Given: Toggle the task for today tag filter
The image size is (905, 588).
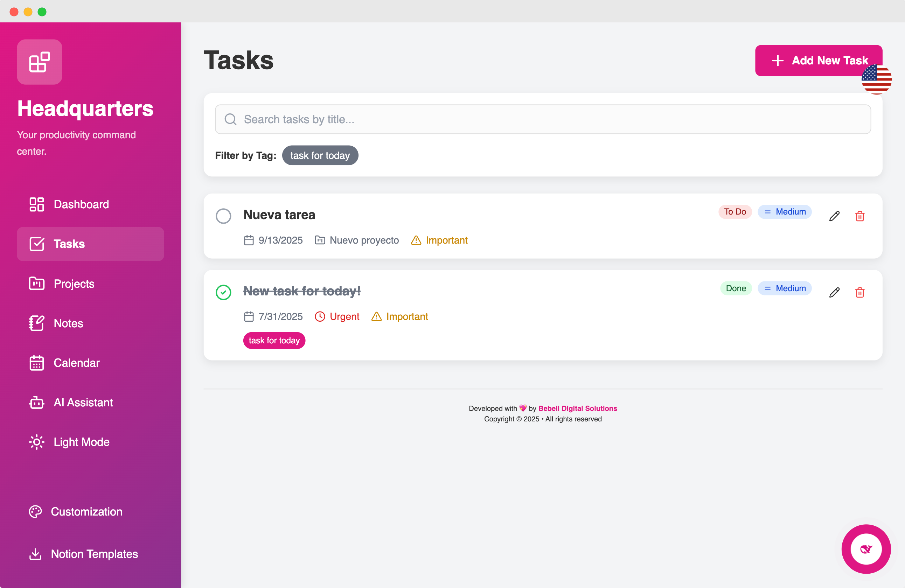Looking at the screenshot, I should pos(320,155).
